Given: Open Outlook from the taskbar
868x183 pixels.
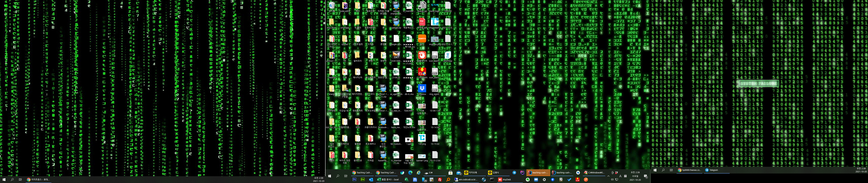Looking at the screenshot, I should tap(371, 180).
